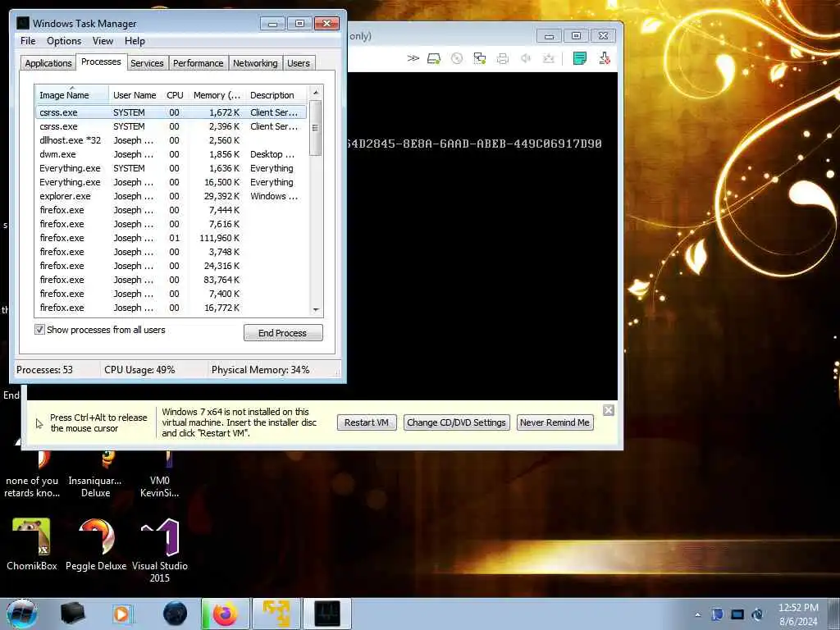Select the VM0 KevinSi... desktop icon
Image resolution: width=840 pixels, height=630 pixels.
(160, 475)
